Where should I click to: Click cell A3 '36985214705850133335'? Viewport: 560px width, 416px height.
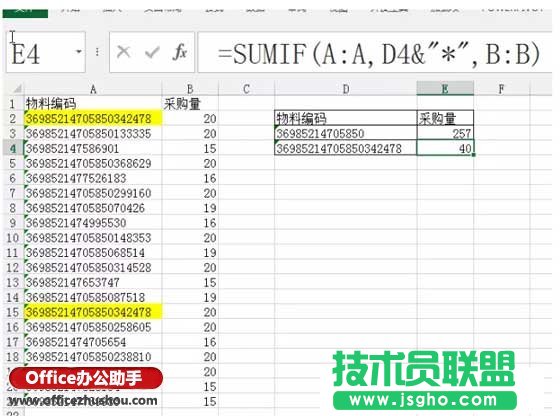click(93, 134)
